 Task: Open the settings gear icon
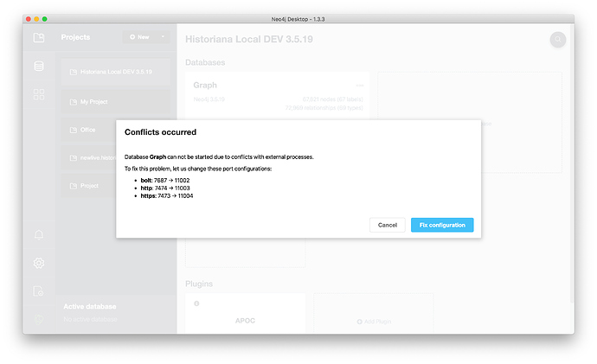click(39, 263)
